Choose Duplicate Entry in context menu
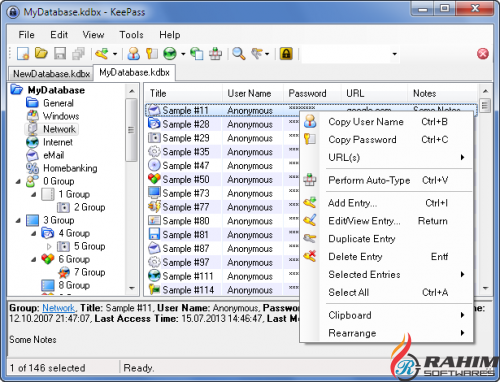This screenshot has width=500, height=382. pos(387,239)
